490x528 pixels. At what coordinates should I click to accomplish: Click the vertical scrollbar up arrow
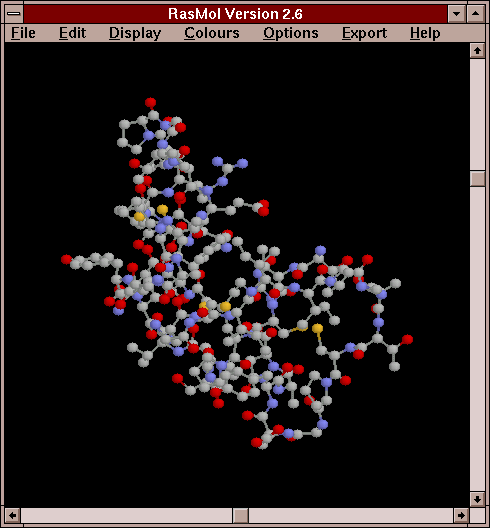(477, 51)
